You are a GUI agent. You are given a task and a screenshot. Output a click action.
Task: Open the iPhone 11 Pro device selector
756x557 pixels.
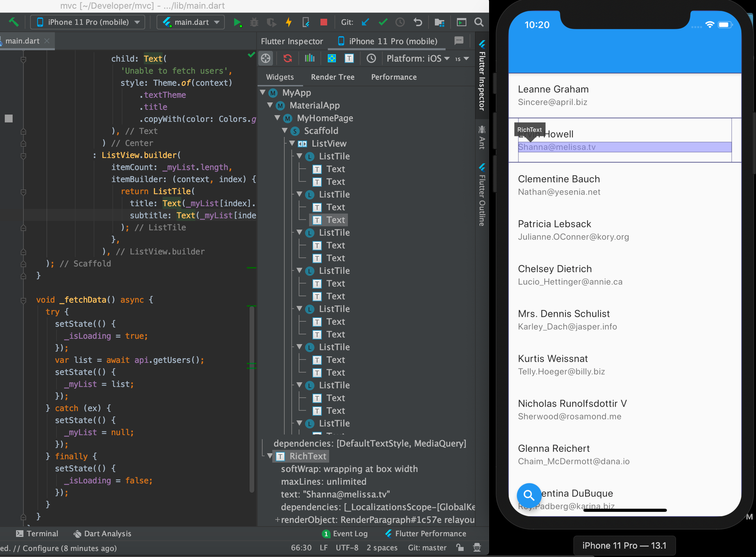pyautogui.click(x=88, y=22)
